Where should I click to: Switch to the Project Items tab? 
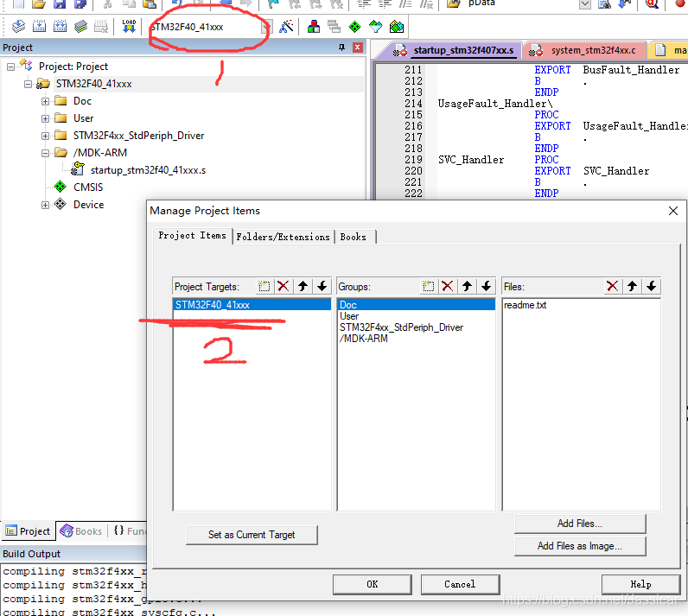192,236
